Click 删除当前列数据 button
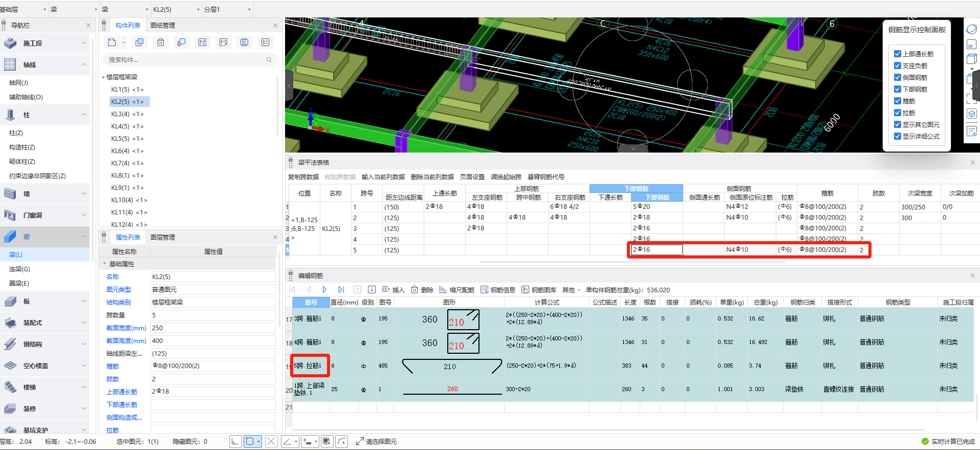The width and height of the screenshot is (980, 450). coord(432,177)
